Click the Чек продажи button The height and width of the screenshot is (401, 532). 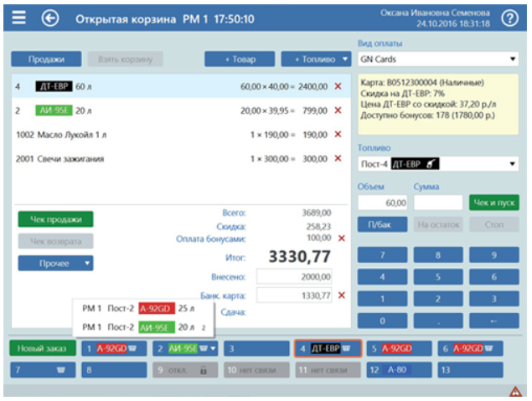55,219
